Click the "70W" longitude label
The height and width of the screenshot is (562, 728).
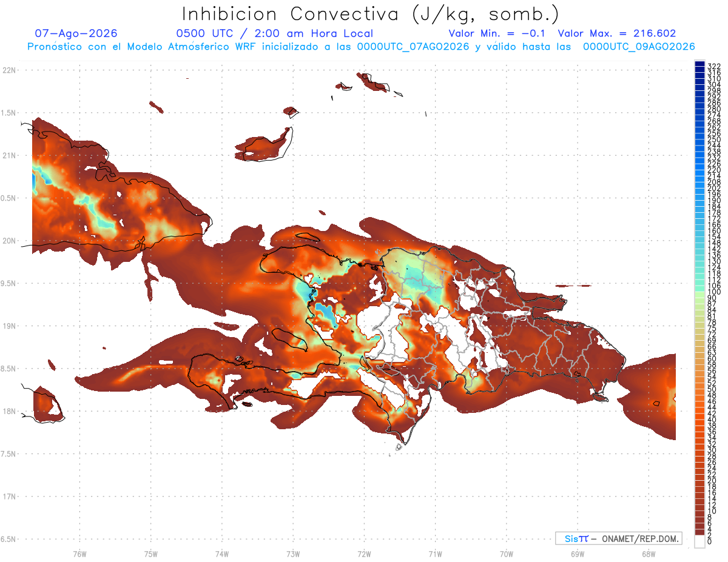[506, 554]
